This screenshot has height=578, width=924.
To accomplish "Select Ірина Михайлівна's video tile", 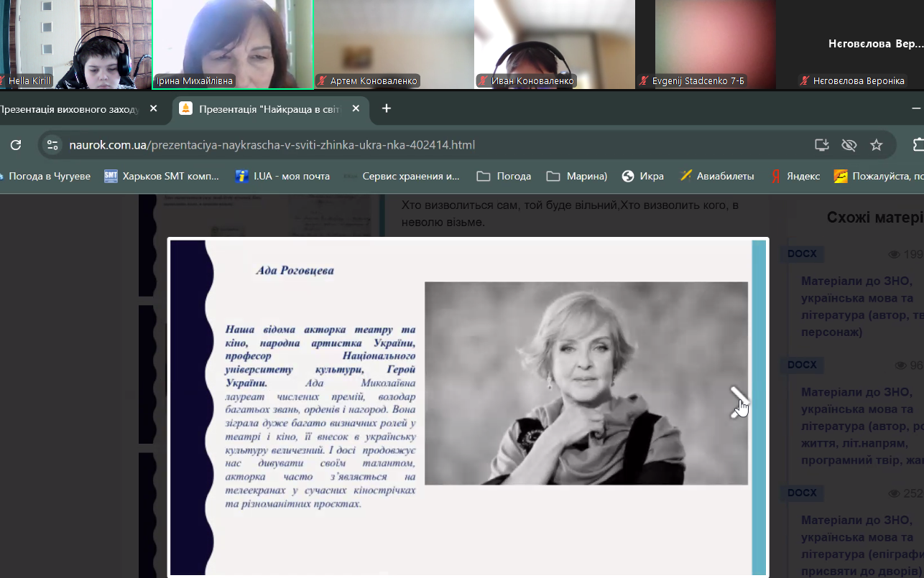I will (x=233, y=43).
